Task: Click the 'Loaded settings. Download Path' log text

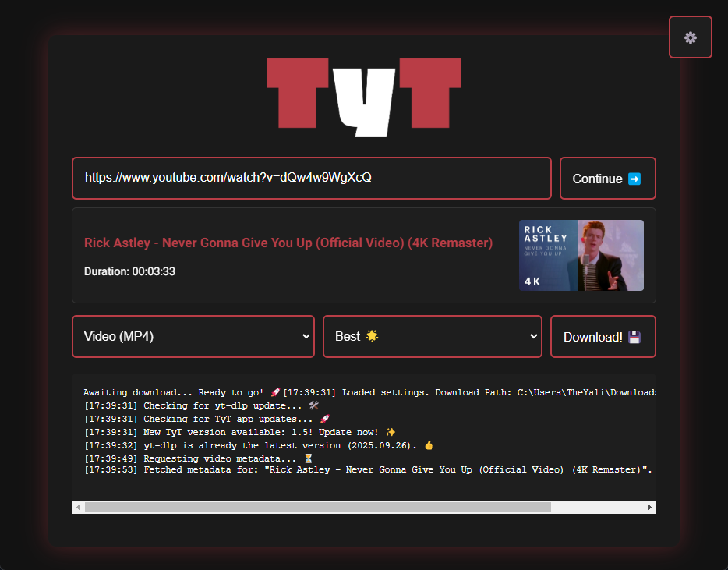Action: click(x=469, y=392)
